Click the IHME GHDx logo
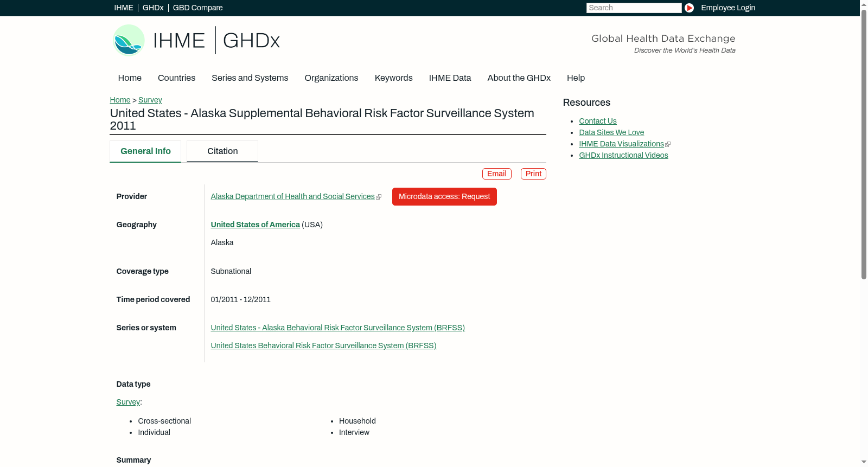This screenshot has width=868, height=467. (x=196, y=40)
